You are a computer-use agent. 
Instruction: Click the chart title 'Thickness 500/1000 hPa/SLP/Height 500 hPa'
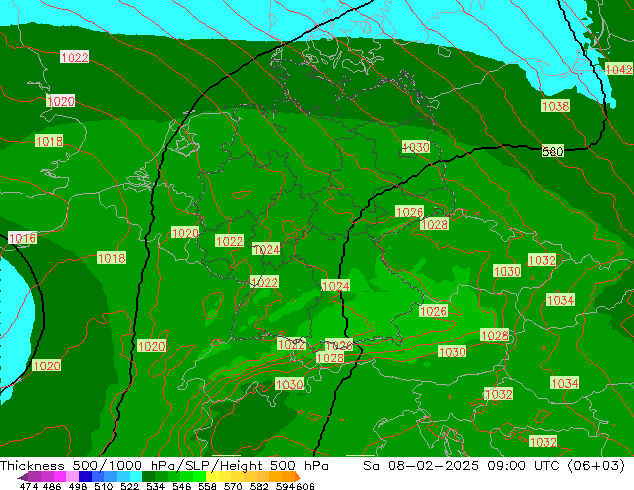click(x=164, y=466)
